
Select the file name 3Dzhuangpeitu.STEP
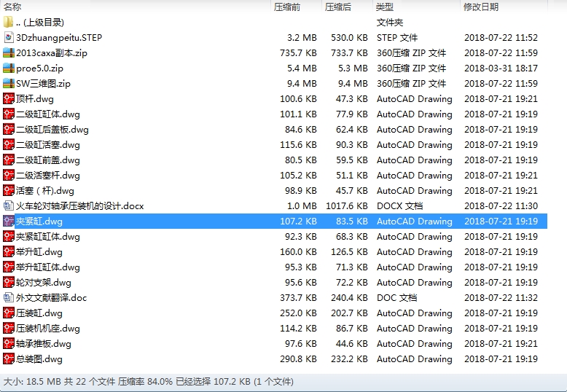(x=59, y=38)
